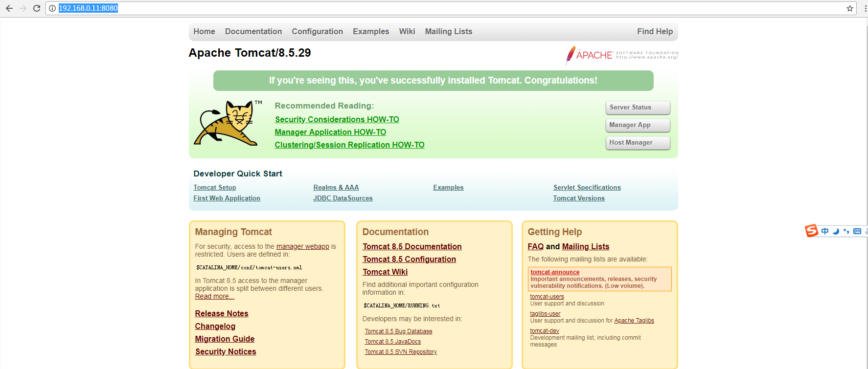
Task: Click the browser forward arrow
Action: (x=23, y=8)
